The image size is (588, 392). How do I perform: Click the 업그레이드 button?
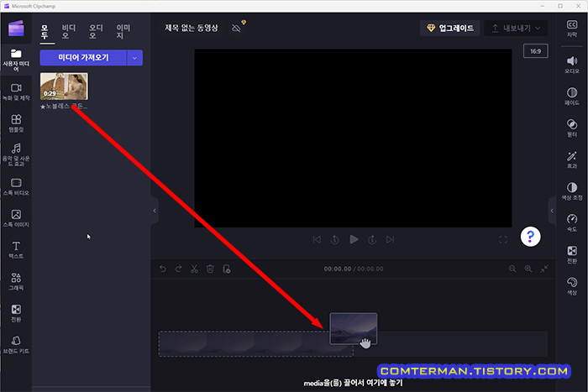coord(450,28)
